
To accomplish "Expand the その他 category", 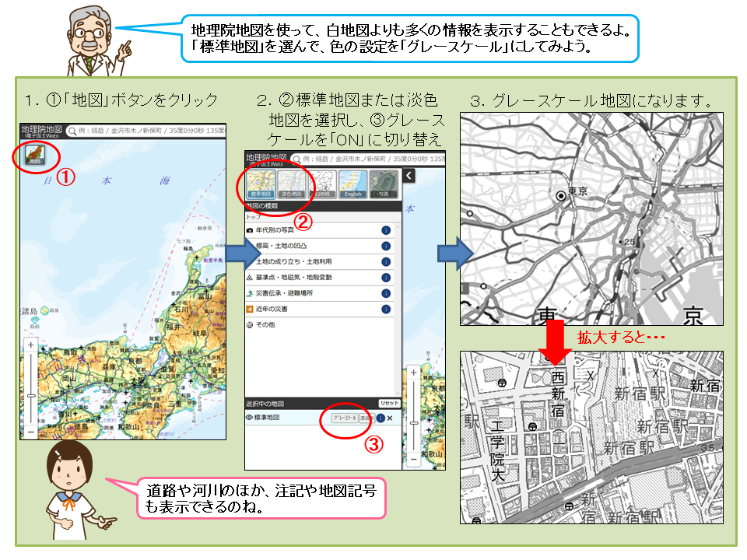I will [319, 325].
